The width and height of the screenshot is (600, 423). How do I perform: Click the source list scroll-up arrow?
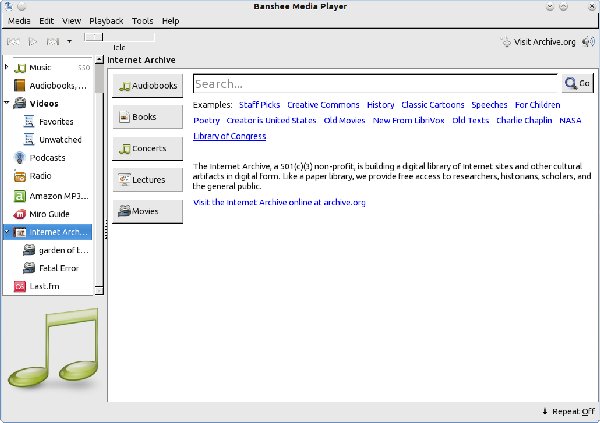point(99,59)
